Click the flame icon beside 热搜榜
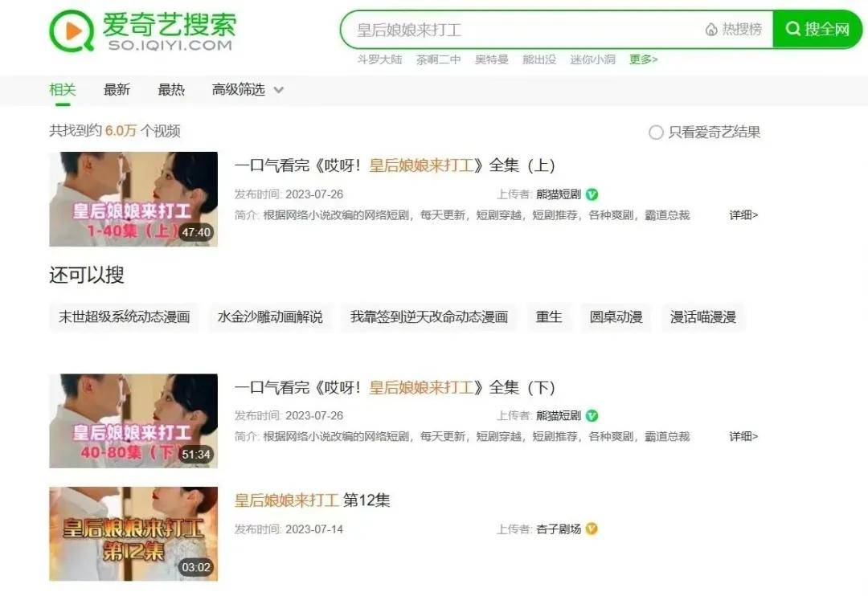 tap(710, 30)
